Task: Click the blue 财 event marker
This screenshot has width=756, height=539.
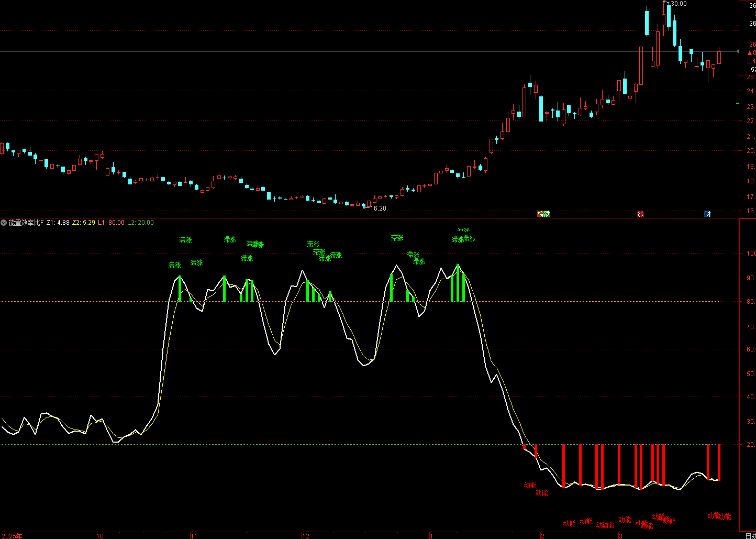Action: (707, 214)
